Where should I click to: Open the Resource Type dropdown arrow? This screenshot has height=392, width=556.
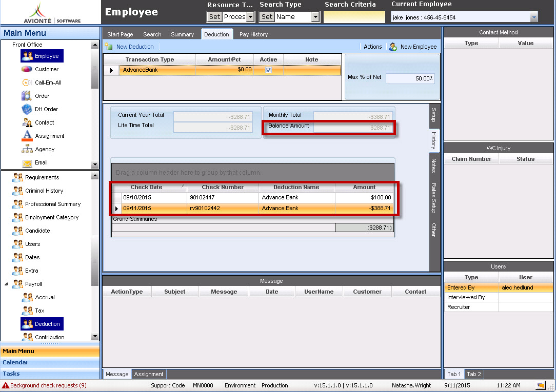coord(250,16)
